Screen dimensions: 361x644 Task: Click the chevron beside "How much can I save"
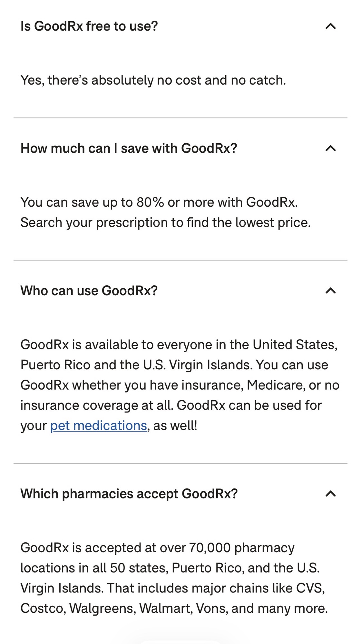[331, 148]
